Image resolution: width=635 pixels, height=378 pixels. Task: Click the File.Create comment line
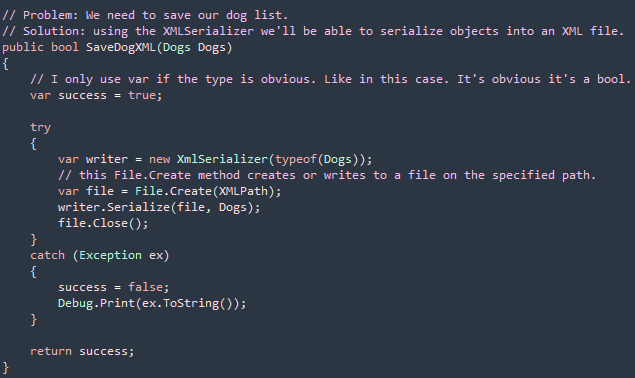click(327, 175)
